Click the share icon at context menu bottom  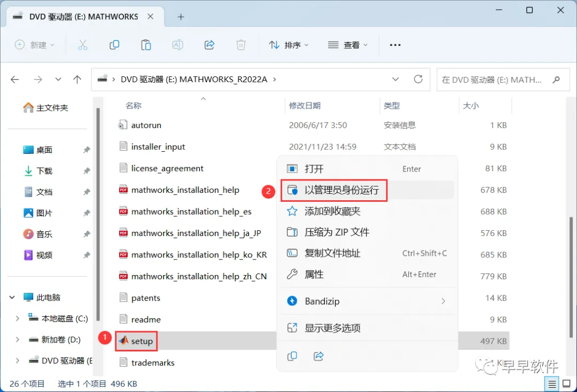pyautogui.click(x=318, y=356)
